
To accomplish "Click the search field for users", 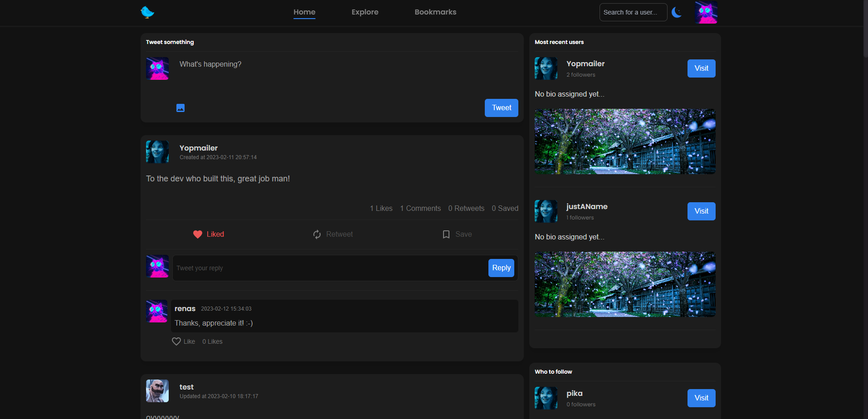I will (x=633, y=12).
